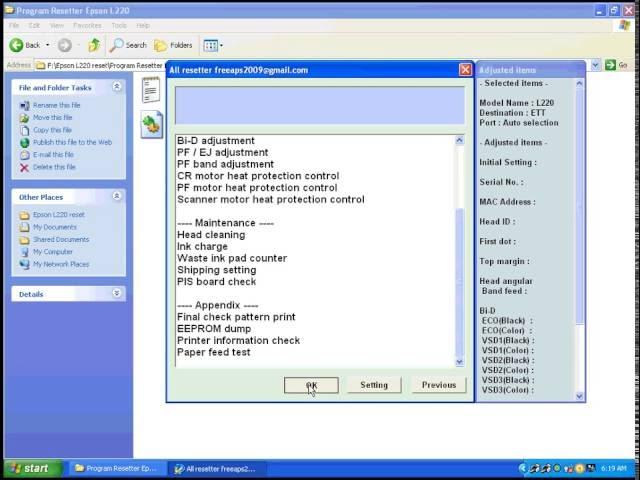Open Epson L220 reset folder link
The width and height of the screenshot is (640, 480).
tap(59, 215)
